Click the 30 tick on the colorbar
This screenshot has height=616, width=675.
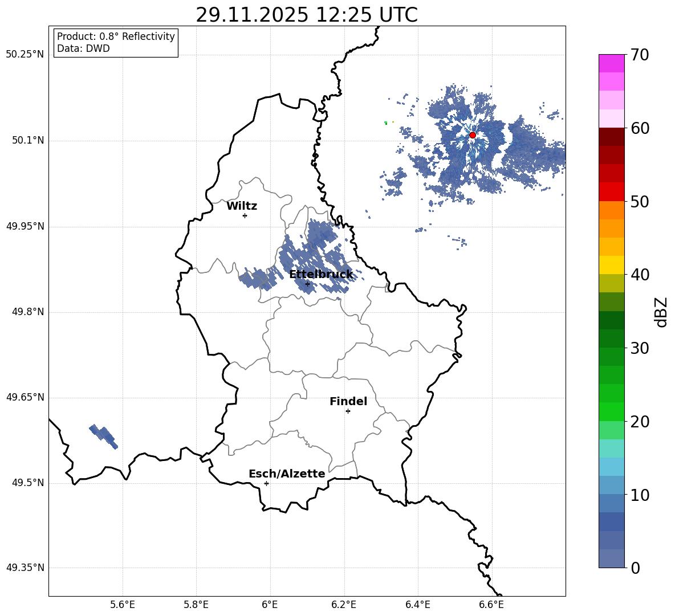click(x=640, y=348)
